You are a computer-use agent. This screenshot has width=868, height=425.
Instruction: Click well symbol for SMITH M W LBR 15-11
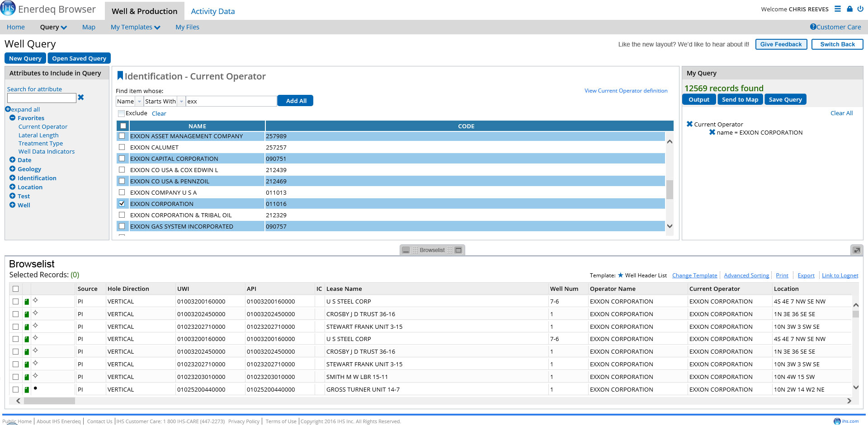click(35, 376)
